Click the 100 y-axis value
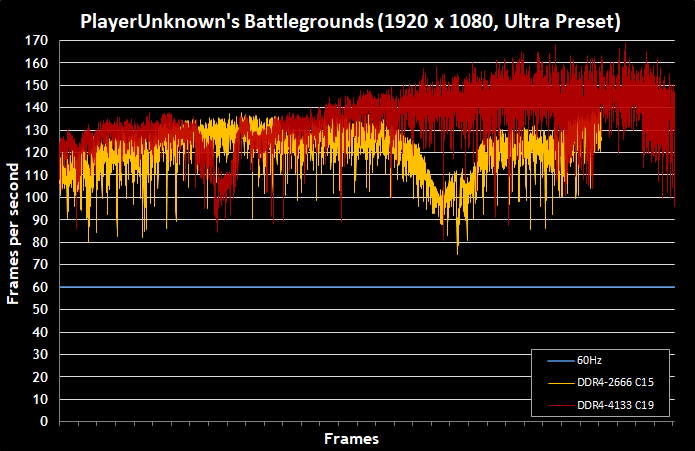The image size is (695, 451). tap(36, 197)
